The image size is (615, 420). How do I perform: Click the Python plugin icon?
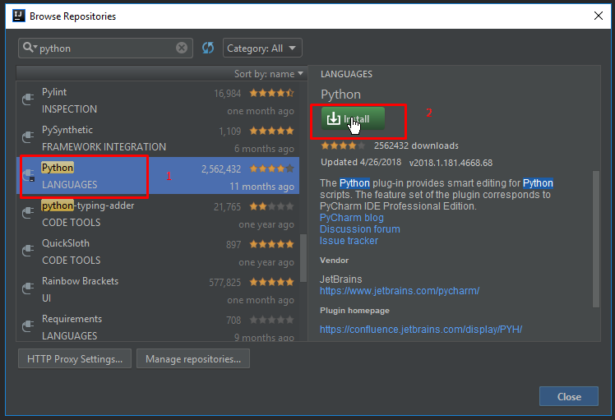tap(29, 175)
